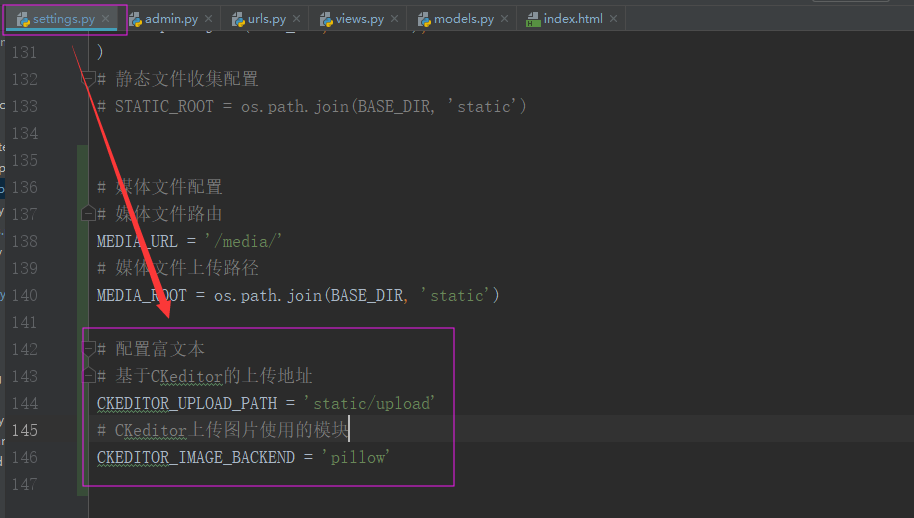The width and height of the screenshot is (914, 518).
Task: Open the models.py editor tab
Action: click(x=464, y=19)
